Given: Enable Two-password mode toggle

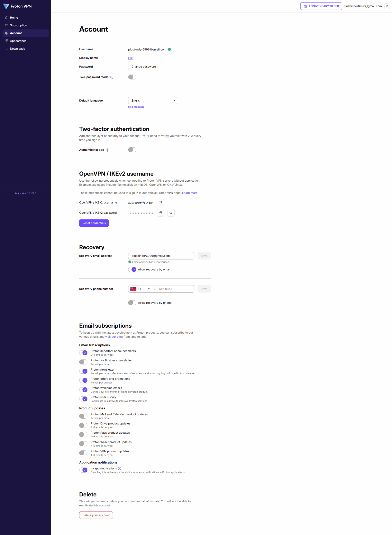Looking at the screenshot, I should click(132, 77).
